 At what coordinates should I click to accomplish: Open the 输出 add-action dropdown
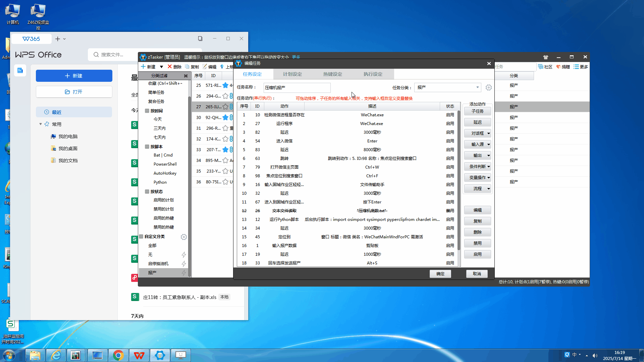[x=478, y=156]
